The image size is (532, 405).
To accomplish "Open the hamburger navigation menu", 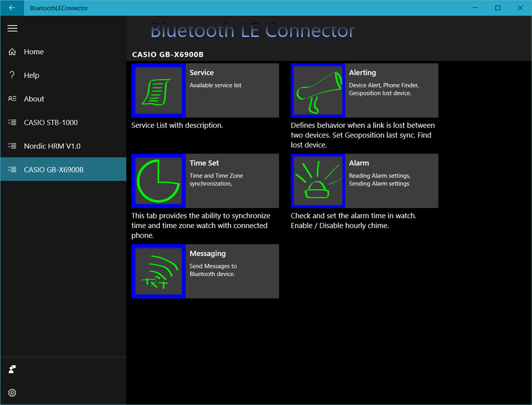I will click(x=12, y=28).
